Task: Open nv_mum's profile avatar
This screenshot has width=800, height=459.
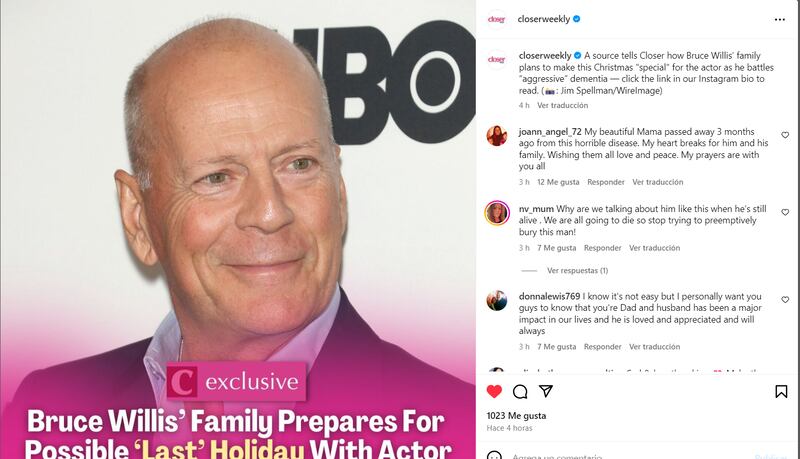Action: pos(496,213)
